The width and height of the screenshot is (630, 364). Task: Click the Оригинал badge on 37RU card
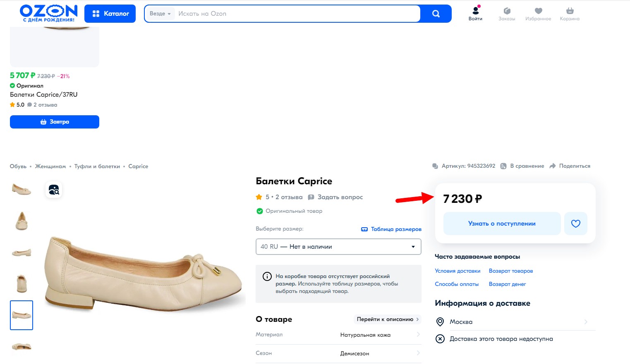tap(26, 86)
